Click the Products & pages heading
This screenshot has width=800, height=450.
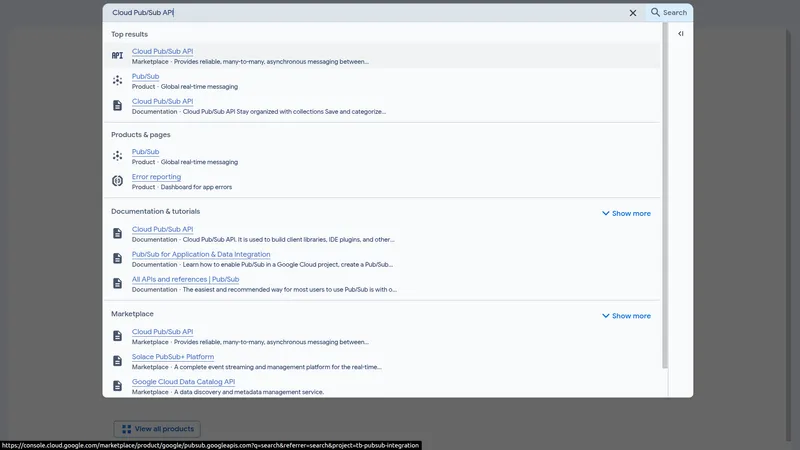pos(141,135)
